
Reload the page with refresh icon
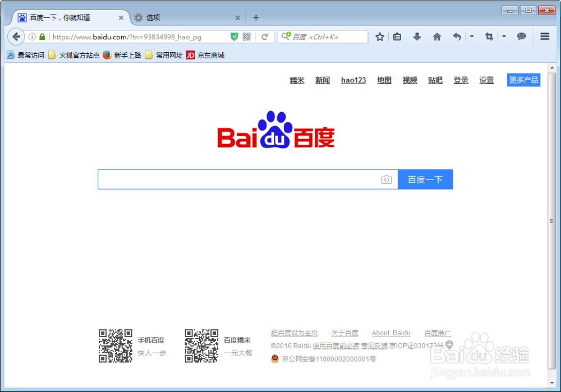(x=264, y=37)
